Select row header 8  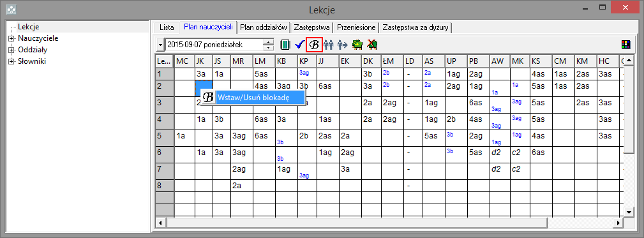pyautogui.click(x=164, y=185)
